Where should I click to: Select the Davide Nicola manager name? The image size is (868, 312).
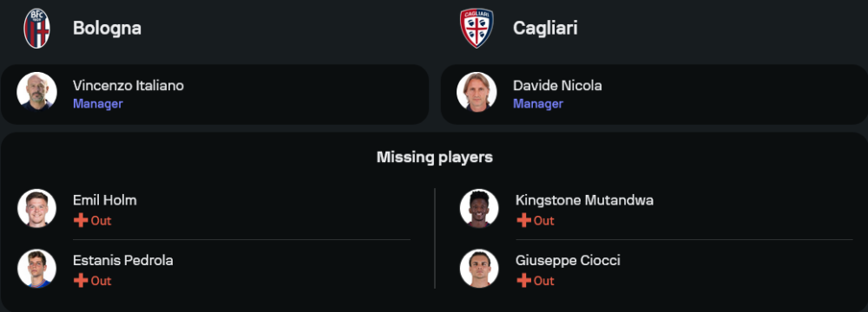tap(557, 86)
